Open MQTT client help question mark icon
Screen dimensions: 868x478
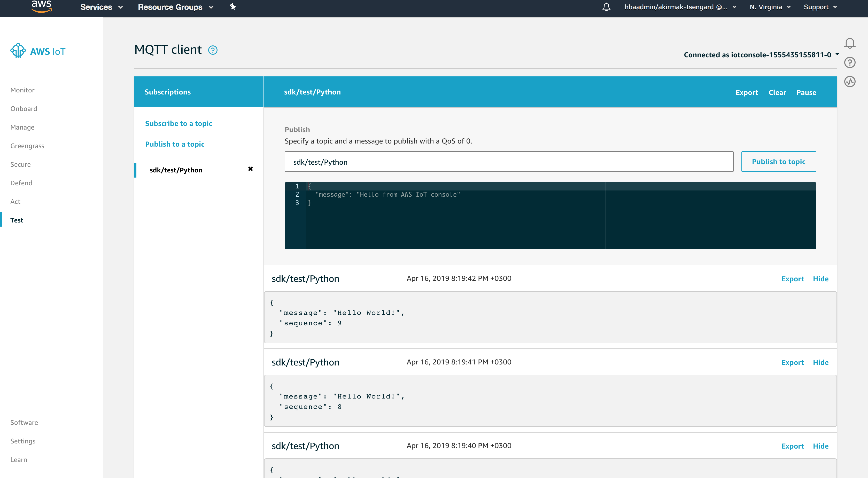point(213,50)
